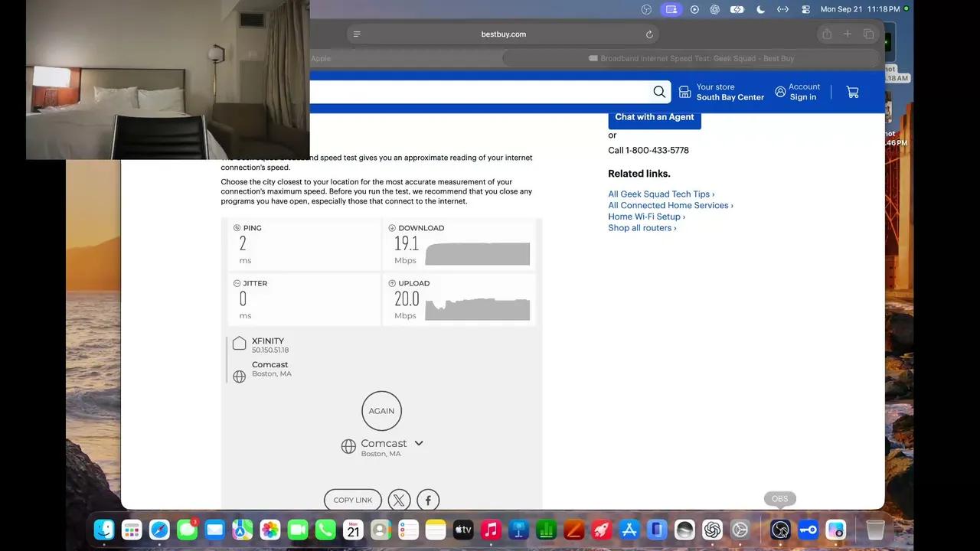Open Control Center in the menu bar
Image resolution: width=980 pixels, height=551 pixels.
point(805,9)
